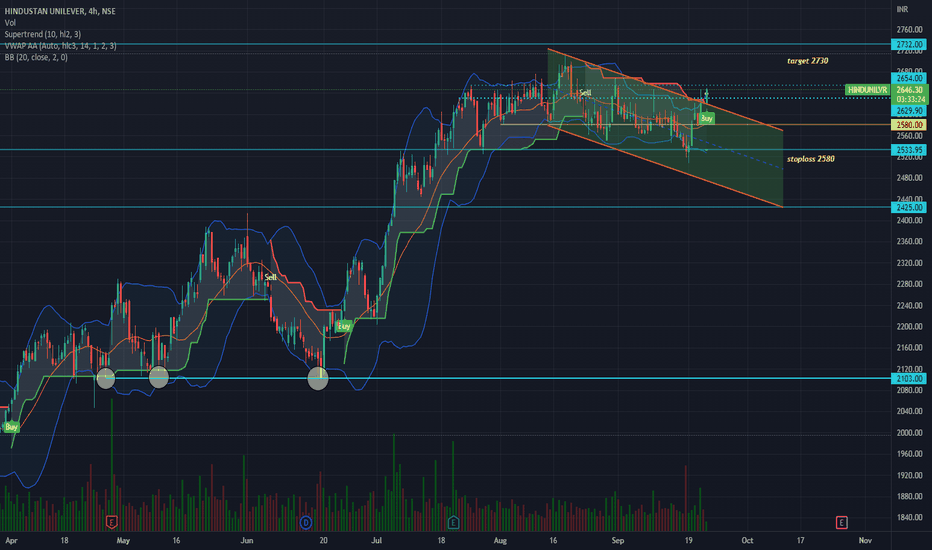Click the yellow 2580.00 price label
This screenshot has width=932, height=550.
pyautogui.click(x=909, y=125)
